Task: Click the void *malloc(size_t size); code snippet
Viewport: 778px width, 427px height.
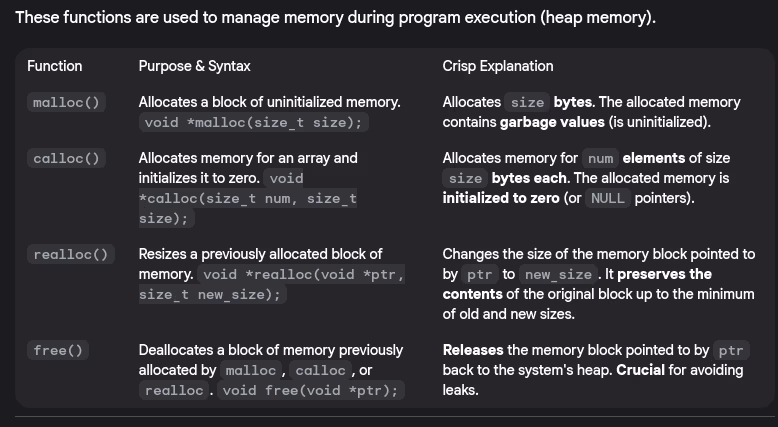Action: click(x=254, y=122)
